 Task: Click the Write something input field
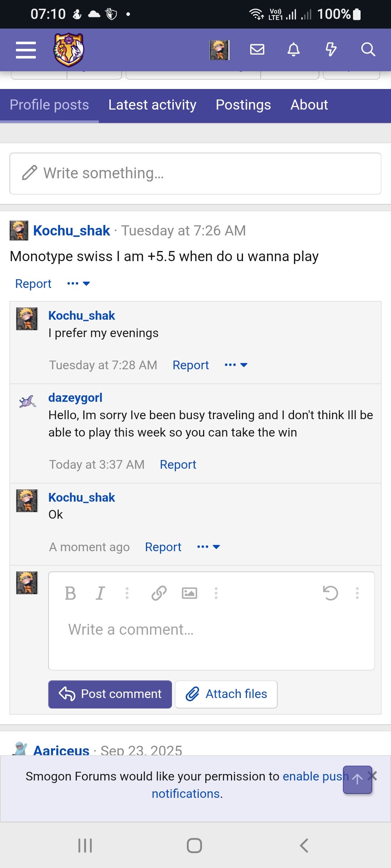pos(195,174)
